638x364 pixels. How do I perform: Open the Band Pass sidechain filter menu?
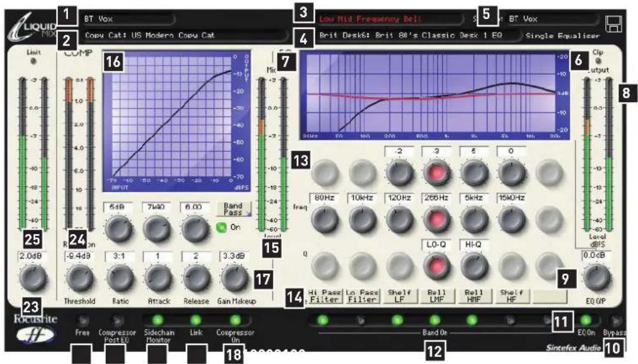pyautogui.click(x=234, y=209)
